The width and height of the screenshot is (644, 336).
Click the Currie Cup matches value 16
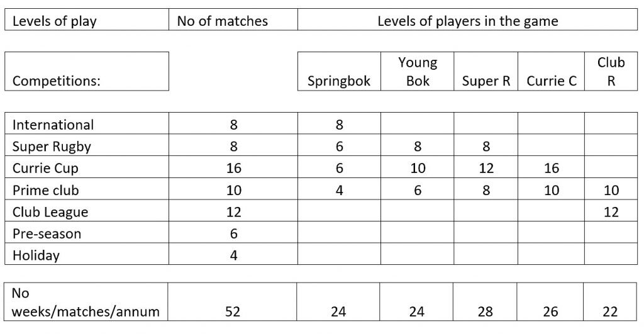pyautogui.click(x=233, y=167)
